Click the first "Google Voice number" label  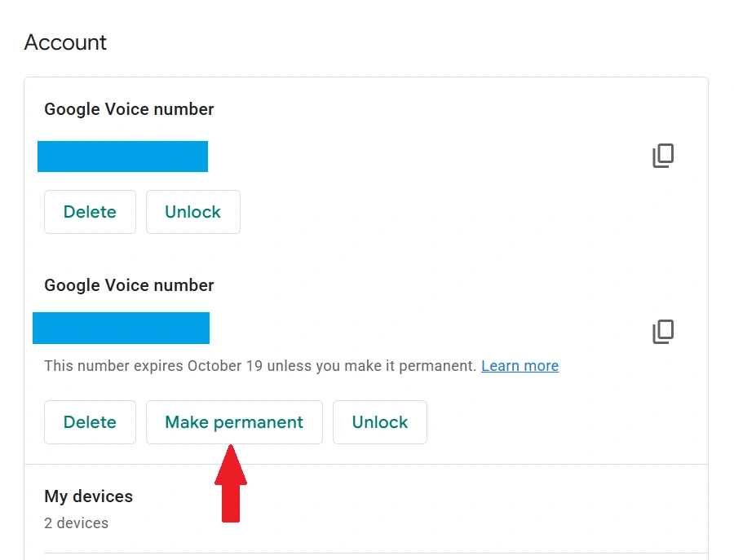coord(129,109)
